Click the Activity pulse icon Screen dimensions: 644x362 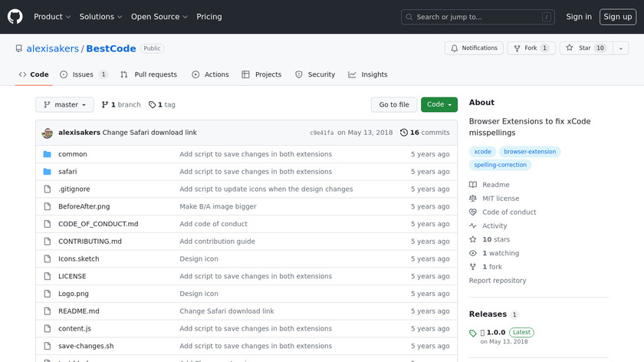coord(473,226)
